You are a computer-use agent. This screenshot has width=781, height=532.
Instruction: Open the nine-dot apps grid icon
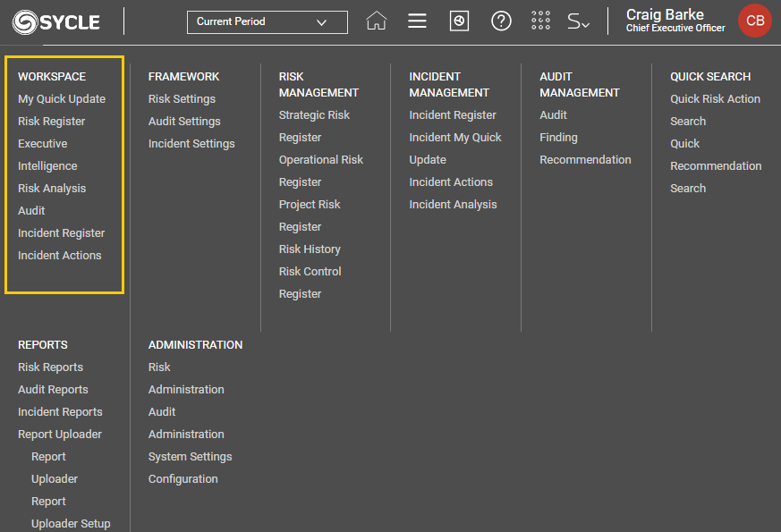point(540,21)
